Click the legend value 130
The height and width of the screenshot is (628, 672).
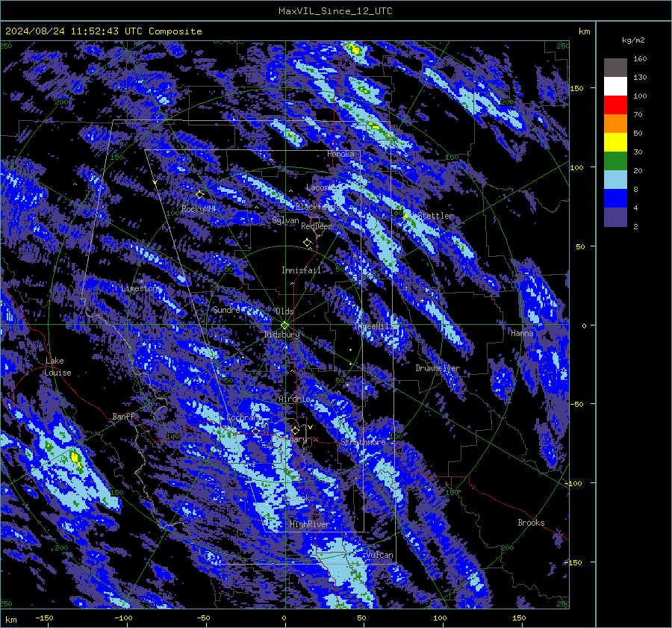click(x=640, y=78)
